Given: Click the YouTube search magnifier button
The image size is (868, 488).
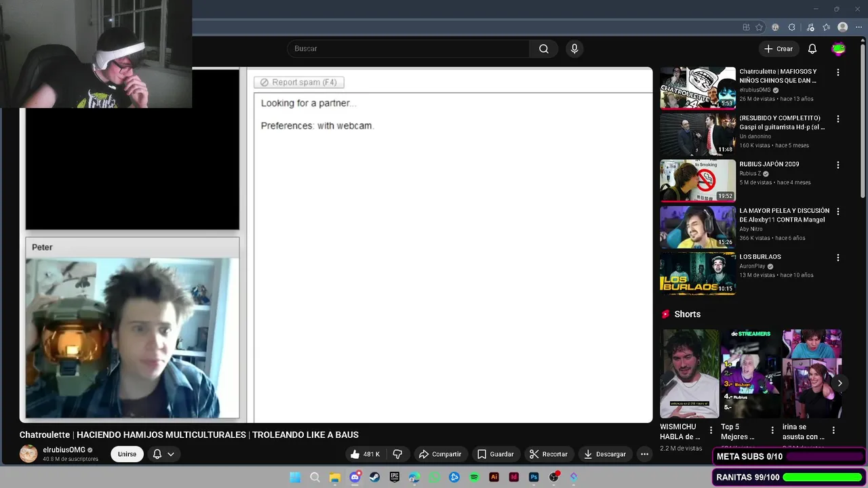Looking at the screenshot, I should tap(544, 49).
